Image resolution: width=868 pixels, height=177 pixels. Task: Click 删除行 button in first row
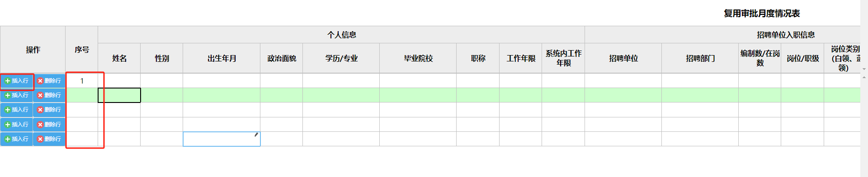[49, 81]
